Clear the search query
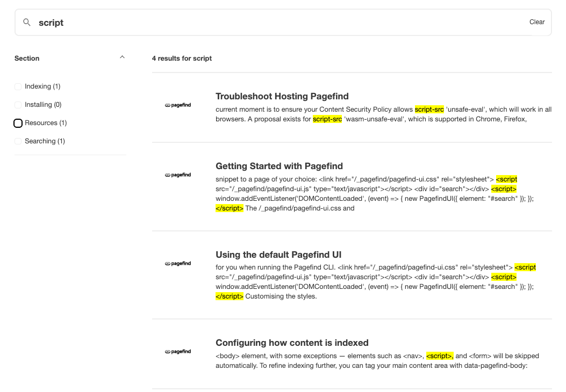The image size is (566, 392). (x=536, y=22)
